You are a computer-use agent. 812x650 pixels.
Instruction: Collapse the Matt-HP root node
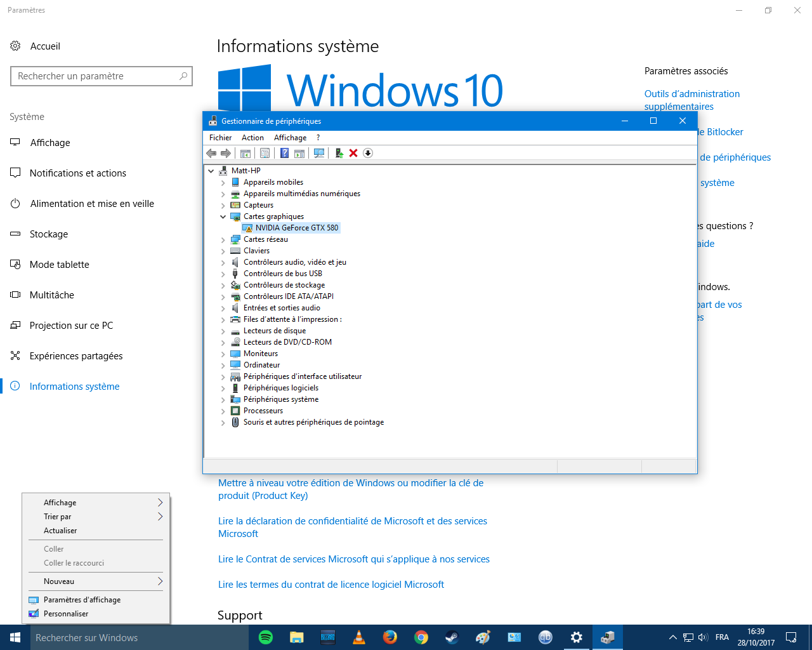pyautogui.click(x=211, y=171)
